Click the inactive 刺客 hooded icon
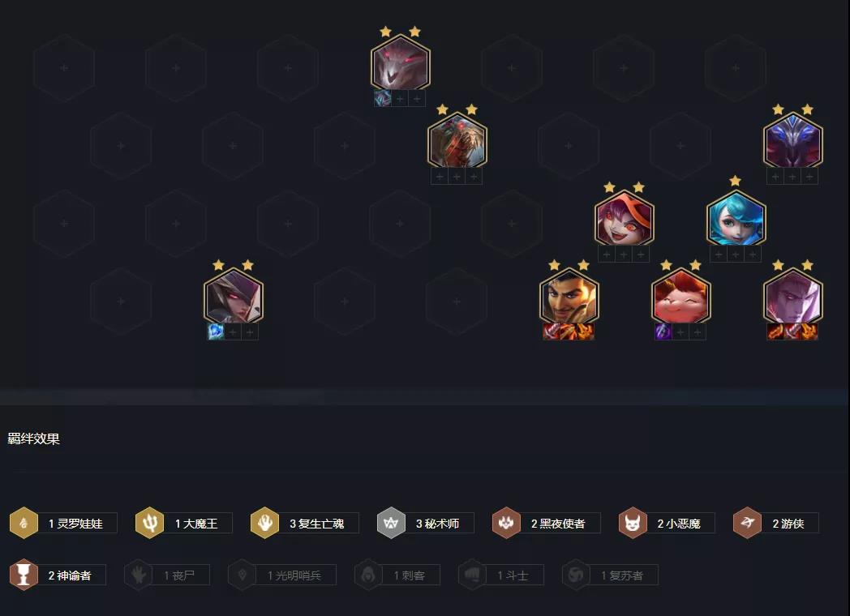The image size is (850, 616). pyautogui.click(x=368, y=575)
